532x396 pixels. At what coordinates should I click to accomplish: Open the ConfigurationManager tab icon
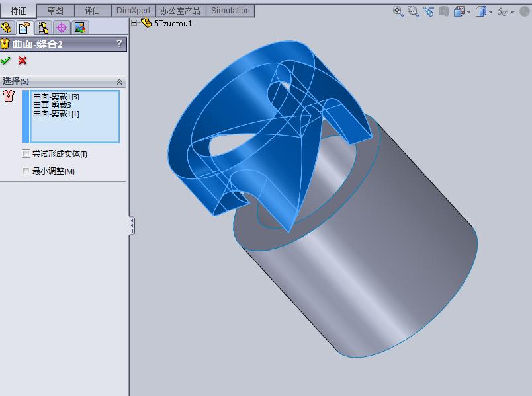43,28
